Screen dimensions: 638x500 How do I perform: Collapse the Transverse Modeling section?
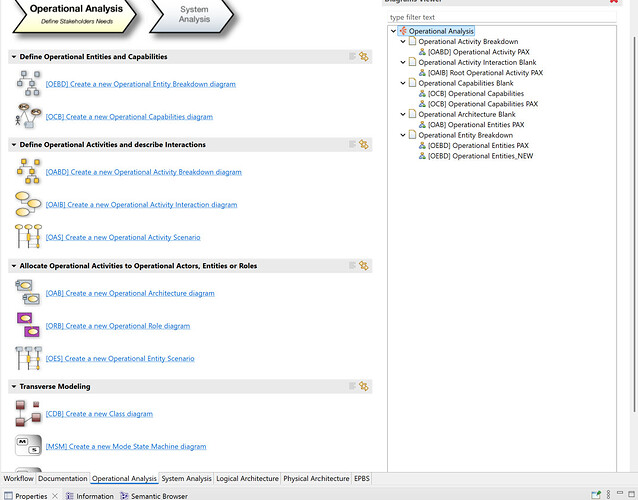[13, 386]
